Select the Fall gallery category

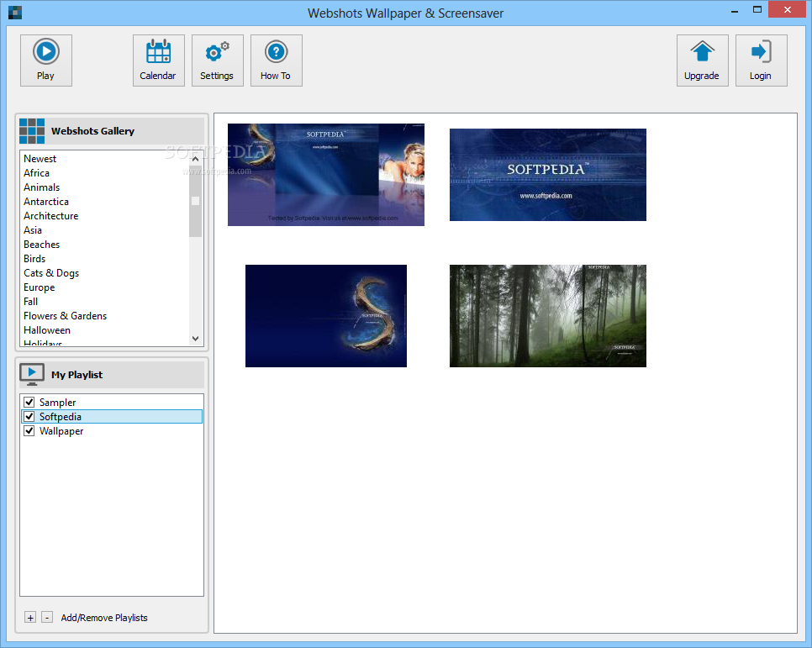tap(30, 302)
